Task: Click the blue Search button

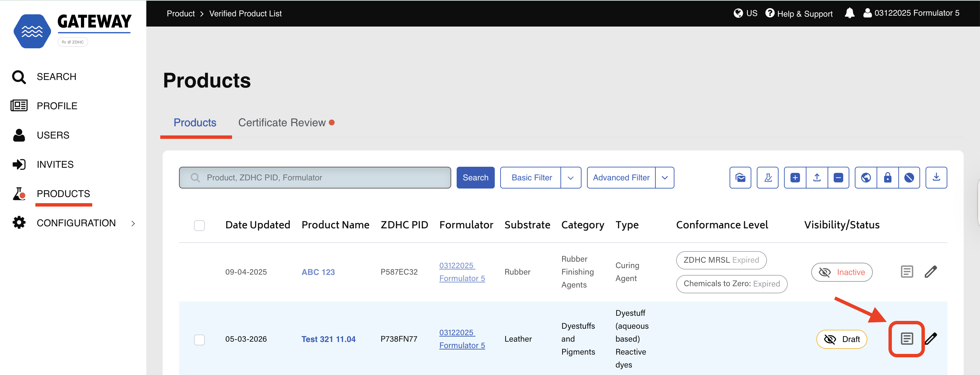Action: (475, 177)
